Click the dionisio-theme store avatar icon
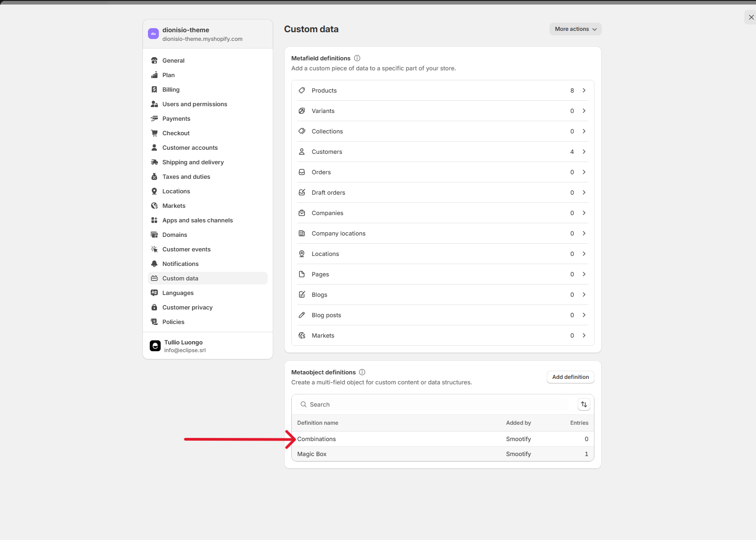The width and height of the screenshot is (756, 540). 153,34
